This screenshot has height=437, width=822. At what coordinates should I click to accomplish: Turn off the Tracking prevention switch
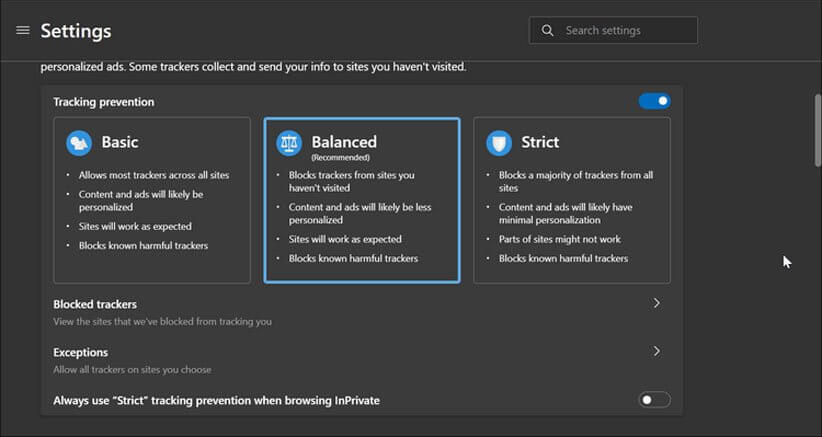[x=654, y=101]
